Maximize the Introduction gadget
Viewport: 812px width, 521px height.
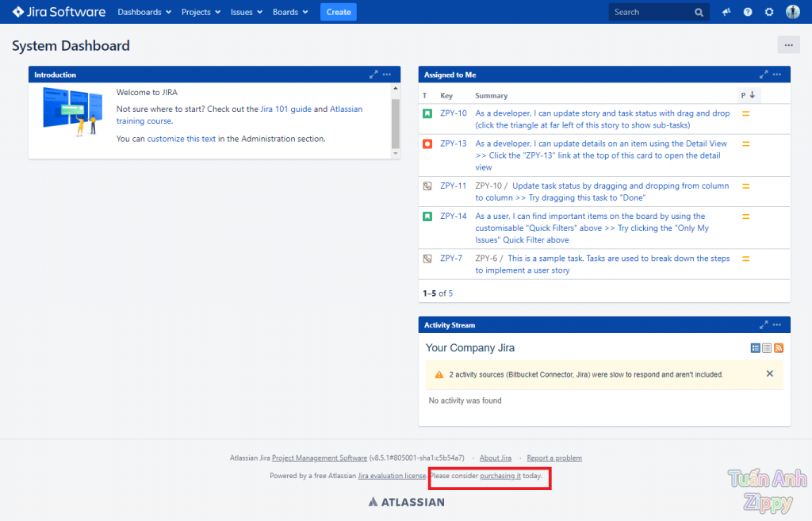tap(373, 75)
